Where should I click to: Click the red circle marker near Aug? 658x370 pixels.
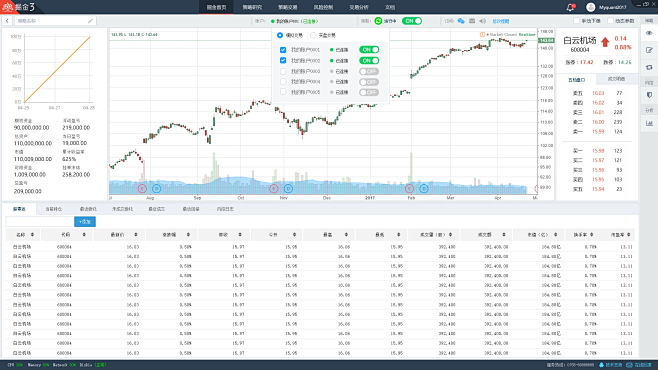(x=142, y=188)
